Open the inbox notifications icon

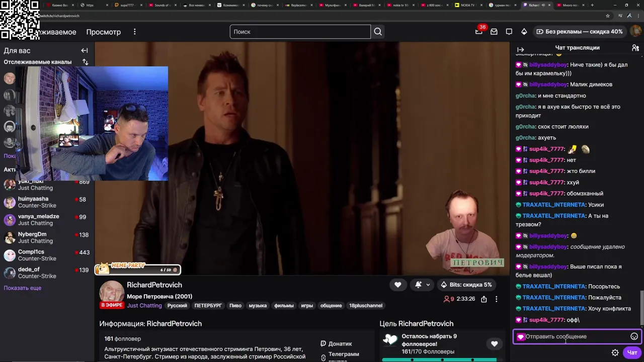click(494, 32)
